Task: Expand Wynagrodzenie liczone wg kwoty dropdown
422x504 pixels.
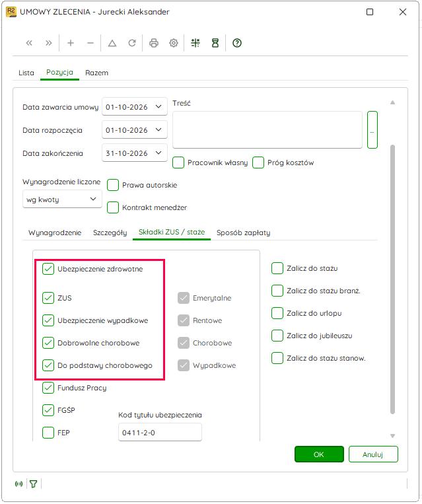Action: pyautogui.click(x=62, y=199)
